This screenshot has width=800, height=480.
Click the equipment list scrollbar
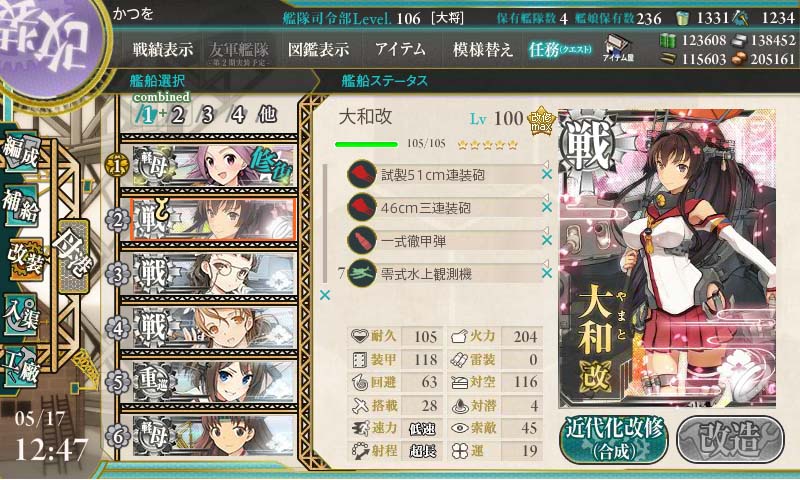pyautogui.click(x=324, y=224)
